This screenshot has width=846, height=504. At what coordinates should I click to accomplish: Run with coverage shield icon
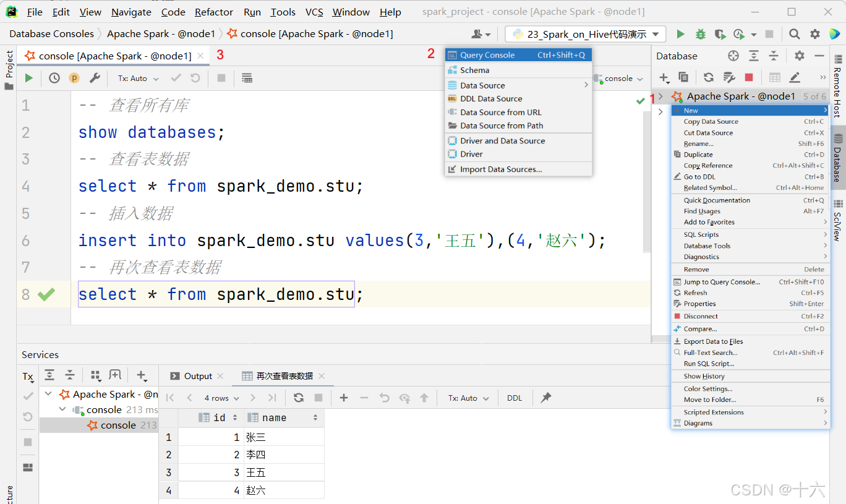click(x=719, y=34)
